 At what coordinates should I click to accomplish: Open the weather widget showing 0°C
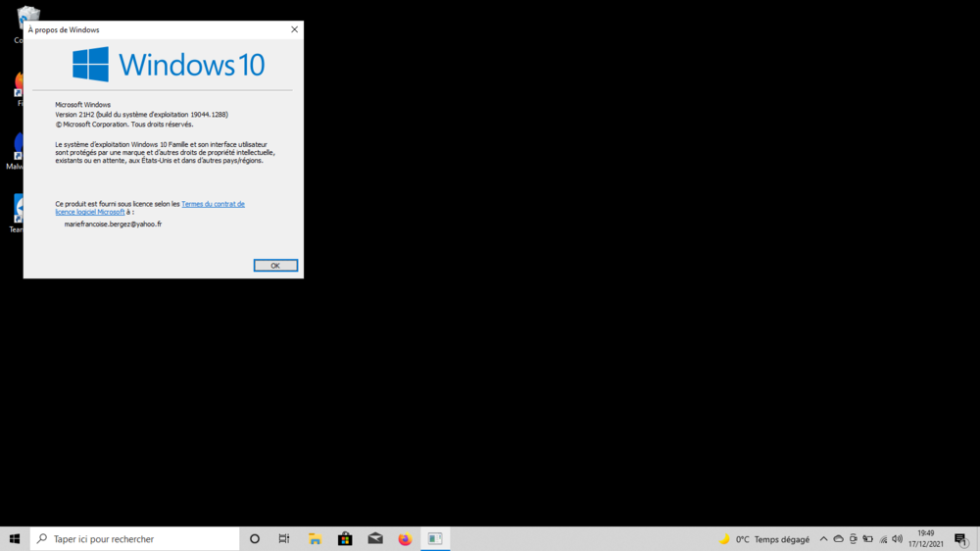pyautogui.click(x=764, y=539)
